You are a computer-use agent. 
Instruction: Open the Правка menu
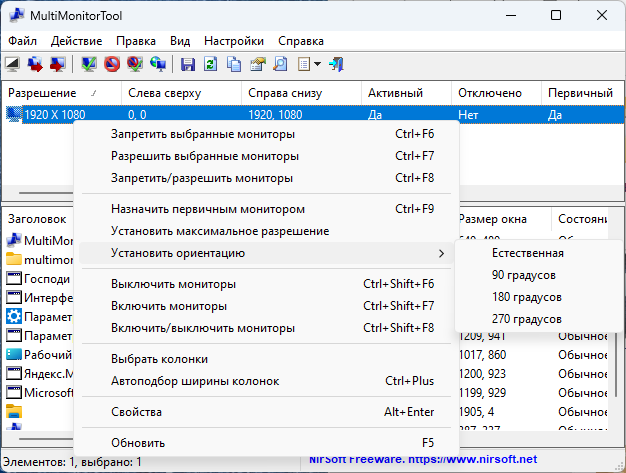tap(136, 41)
